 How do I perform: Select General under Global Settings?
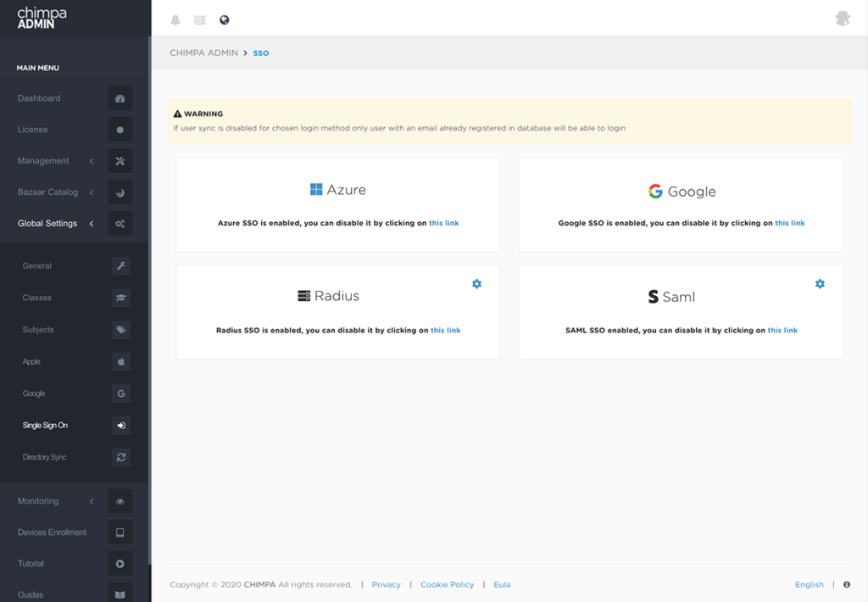click(x=37, y=266)
